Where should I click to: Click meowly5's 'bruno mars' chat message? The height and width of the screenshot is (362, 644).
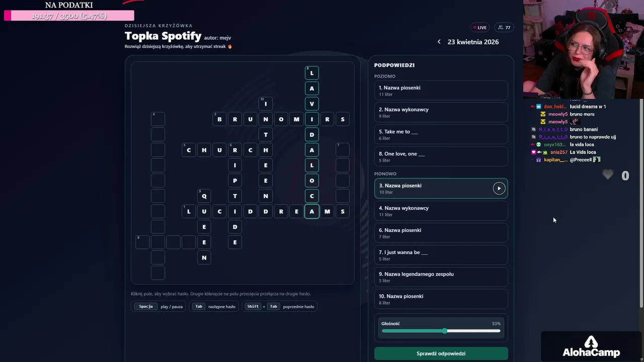click(582, 114)
